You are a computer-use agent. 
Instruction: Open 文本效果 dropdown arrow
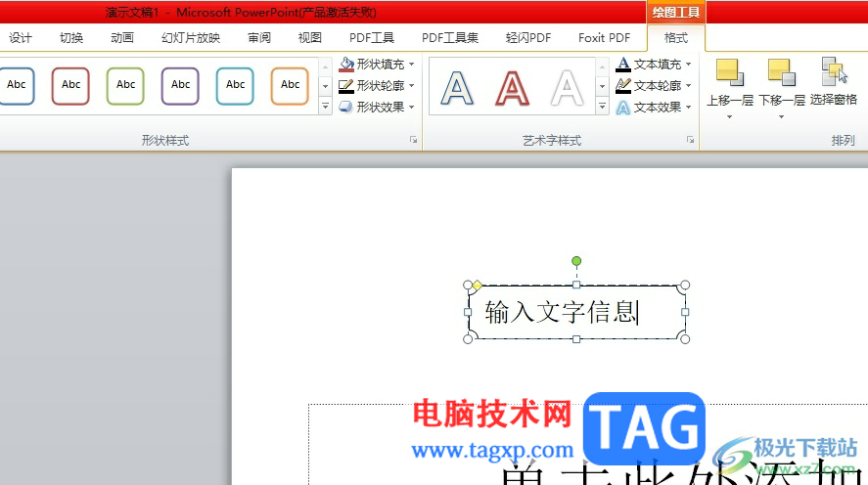[x=689, y=108]
